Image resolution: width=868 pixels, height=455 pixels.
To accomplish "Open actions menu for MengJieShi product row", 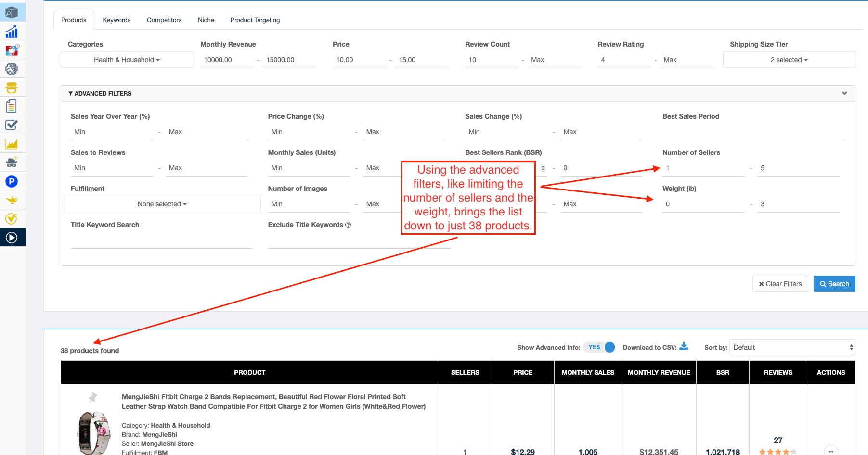I will pyautogui.click(x=831, y=452).
